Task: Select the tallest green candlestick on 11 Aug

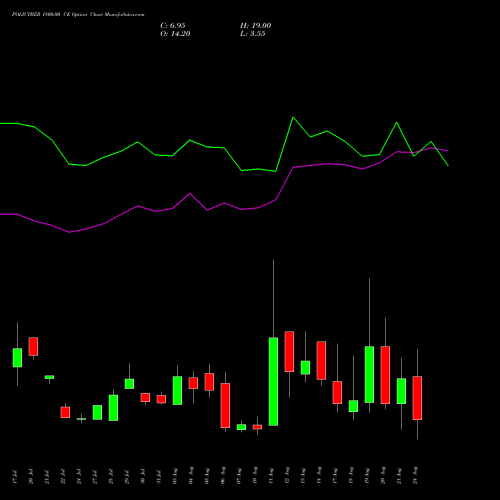Action: click(273, 381)
